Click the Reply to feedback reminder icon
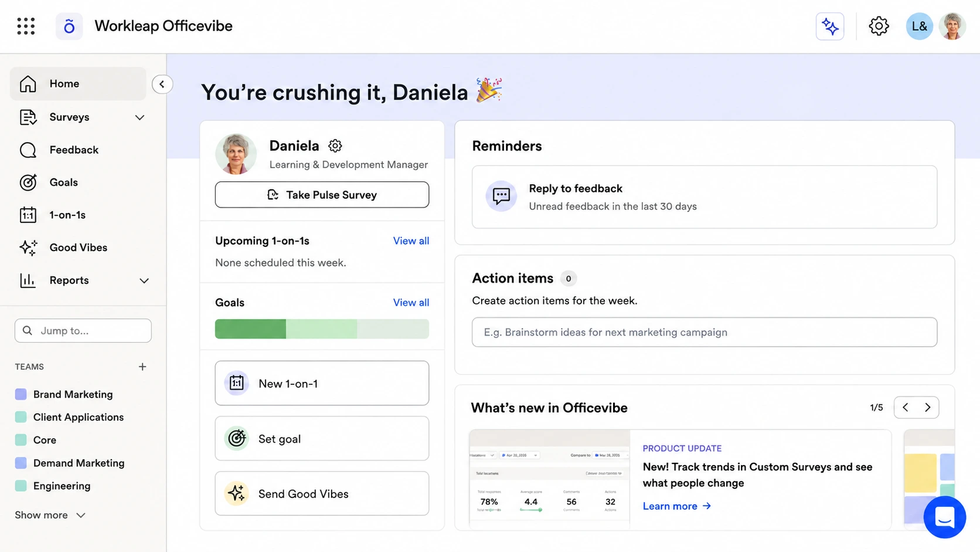This screenshot has width=980, height=552. (x=501, y=196)
